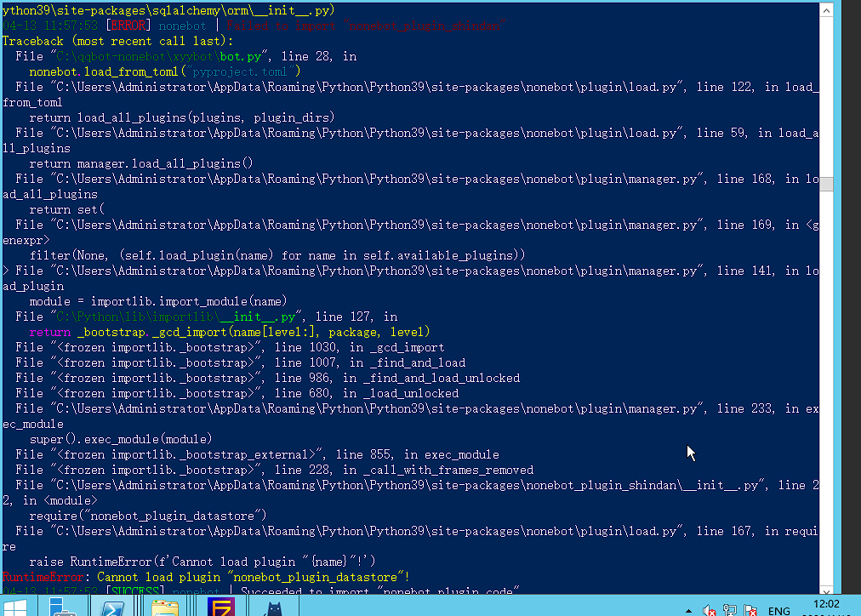Click the console scrollbar thumb
This screenshot has height=616, width=861.
[x=826, y=184]
